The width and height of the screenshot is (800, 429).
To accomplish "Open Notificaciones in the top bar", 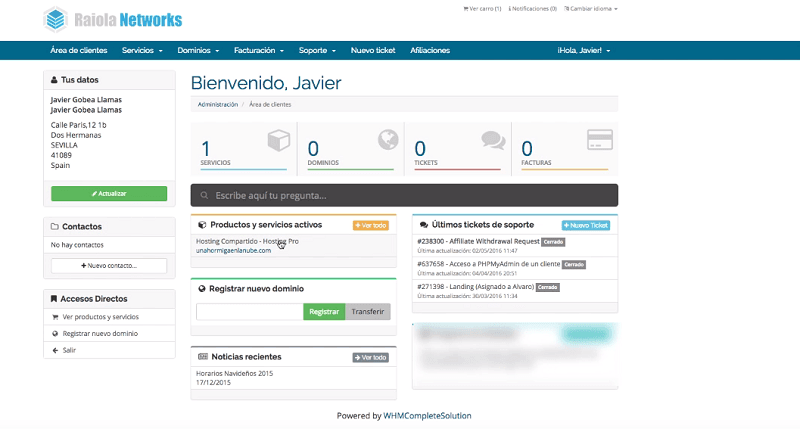I will pos(532,9).
